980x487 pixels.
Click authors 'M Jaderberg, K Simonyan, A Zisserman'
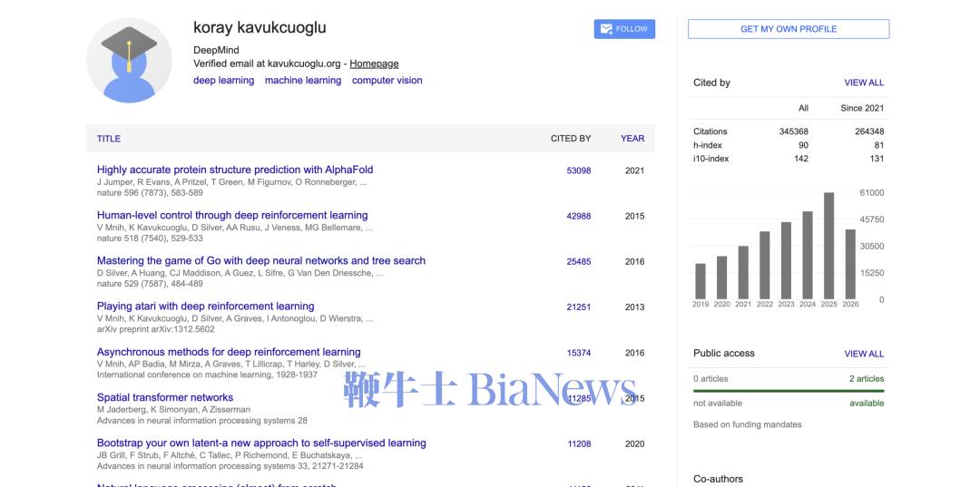click(173, 410)
